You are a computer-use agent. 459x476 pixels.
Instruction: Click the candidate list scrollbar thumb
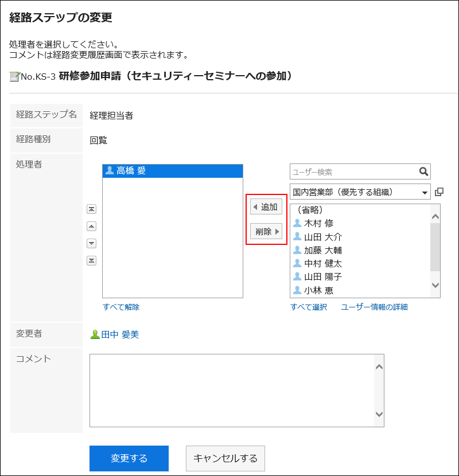coord(435,247)
